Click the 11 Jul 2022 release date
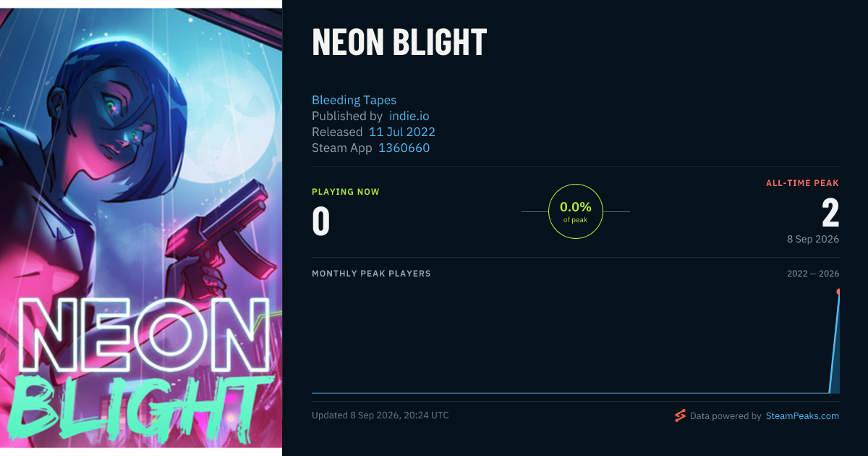The image size is (868, 456). coord(402,132)
